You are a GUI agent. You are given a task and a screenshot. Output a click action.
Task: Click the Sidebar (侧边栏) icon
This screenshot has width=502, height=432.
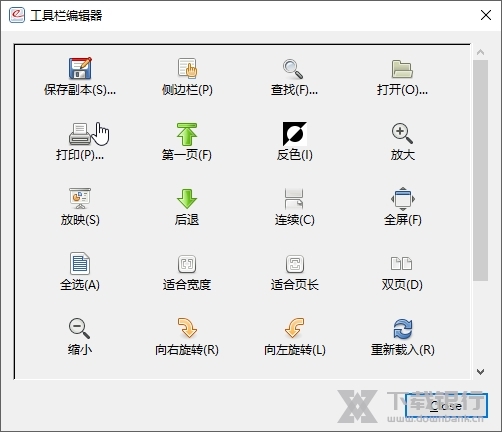[x=187, y=68]
